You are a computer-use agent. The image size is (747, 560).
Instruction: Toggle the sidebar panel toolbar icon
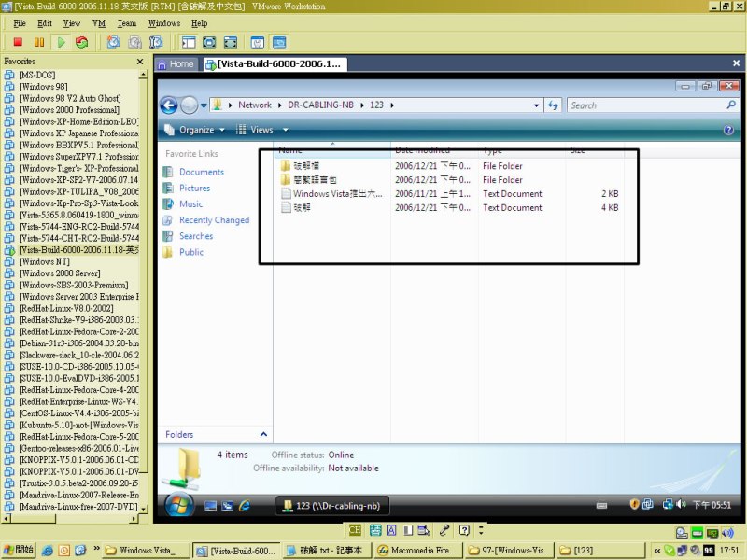click(x=189, y=42)
